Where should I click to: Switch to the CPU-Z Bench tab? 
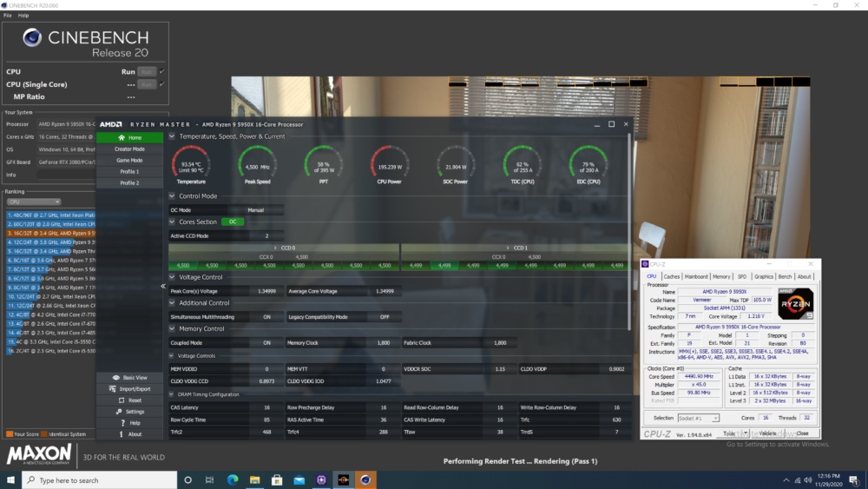point(785,276)
